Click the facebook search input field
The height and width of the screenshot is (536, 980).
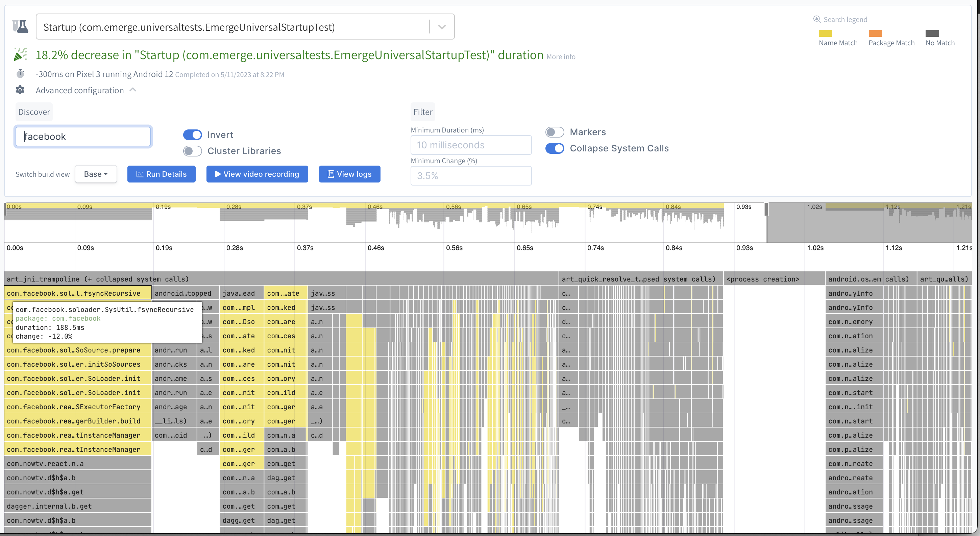click(82, 136)
